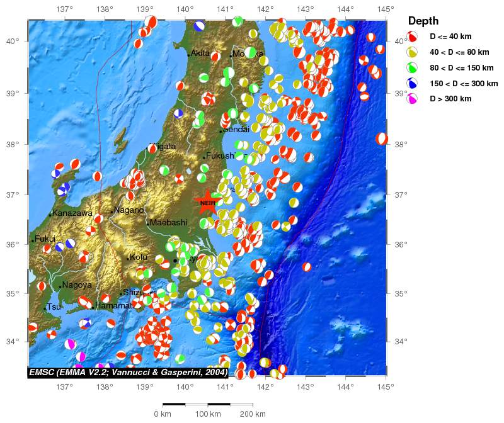This screenshot has height=423, width=504.
Task: Click the Tsu city label
Action: (x=54, y=307)
